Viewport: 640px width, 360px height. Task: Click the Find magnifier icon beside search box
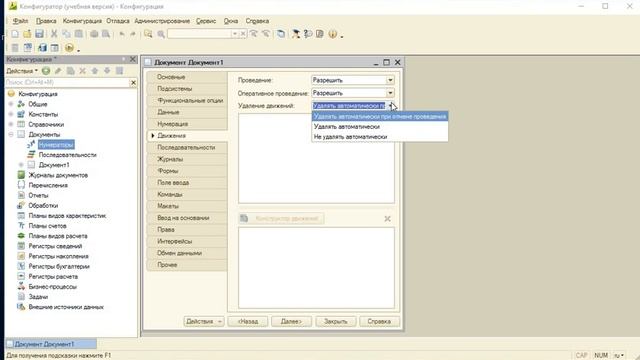pos(161,34)
